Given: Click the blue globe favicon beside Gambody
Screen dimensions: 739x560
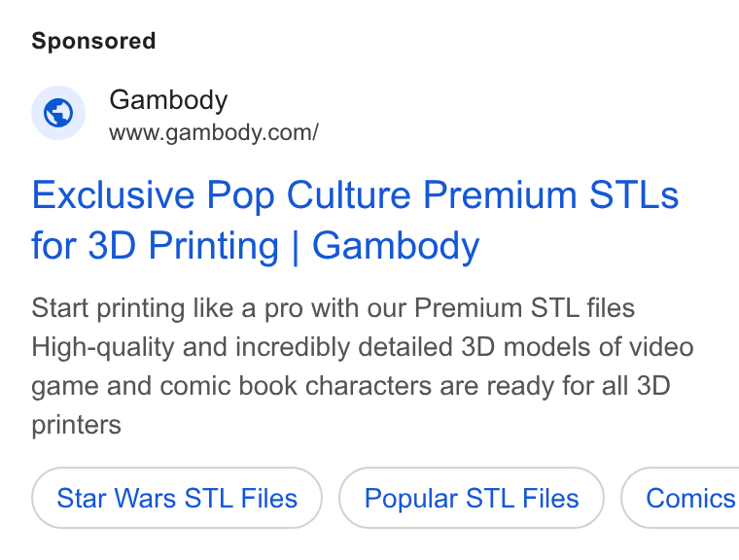Looking at the screenshot, I should click(58, 113).
